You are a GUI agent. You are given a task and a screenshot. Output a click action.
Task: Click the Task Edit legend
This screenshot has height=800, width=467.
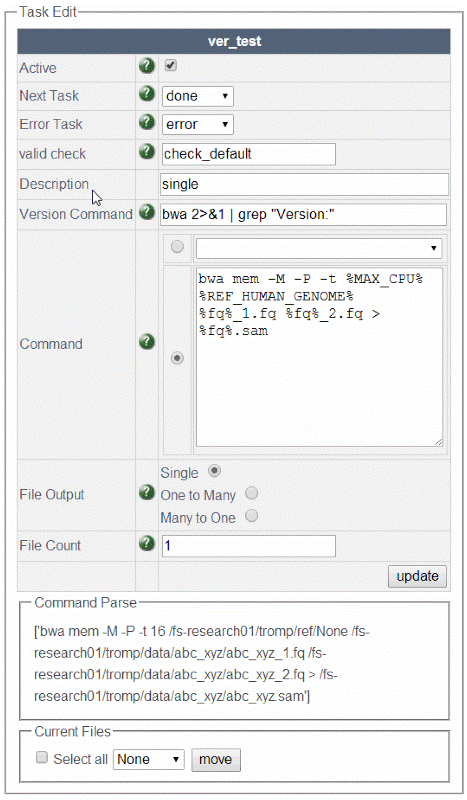pos(47,12)
